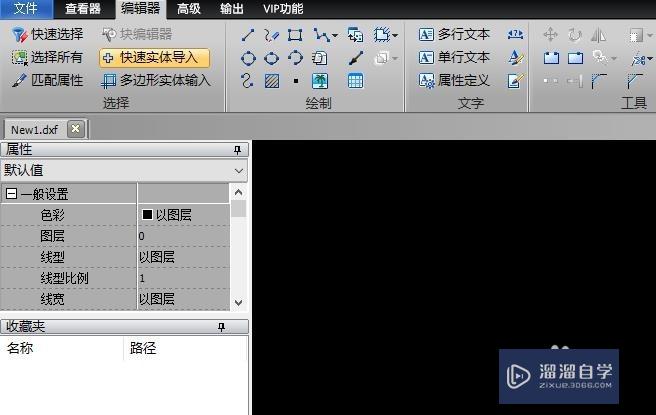
Task: Switch to the Output (输出) tab
Action: click(x=232, y=9)
